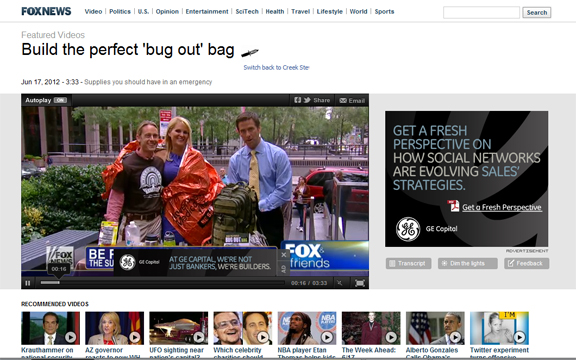Image resolution: width=576 pixels, height=360 pixels.
Task: Go to the Travel section
Action: coord(300,11)
